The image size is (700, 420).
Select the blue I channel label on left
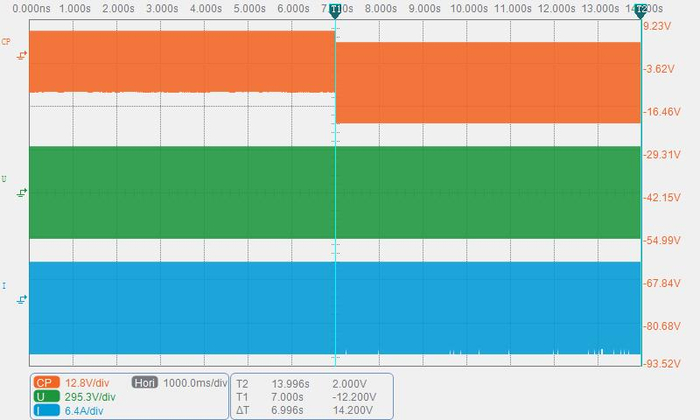pyautogui.click(x=4, y=286)
